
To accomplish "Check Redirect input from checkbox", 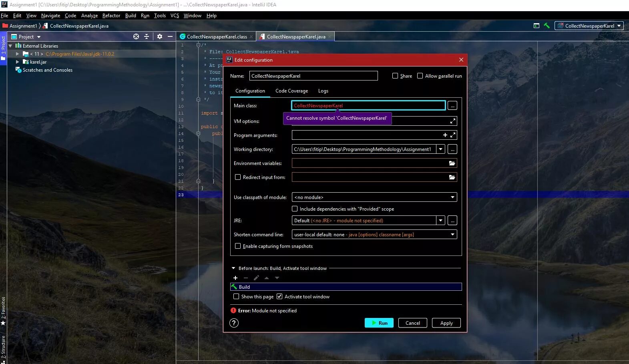I will 238,177.
